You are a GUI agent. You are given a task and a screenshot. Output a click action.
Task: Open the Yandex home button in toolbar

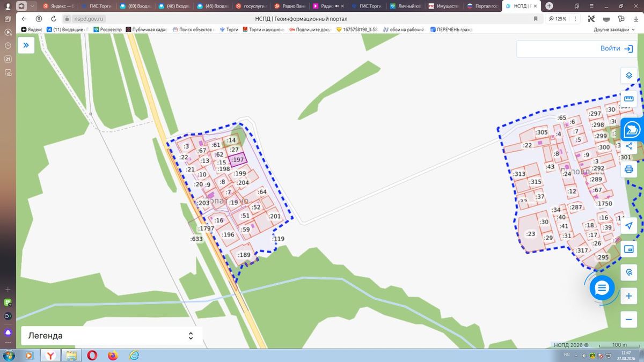(39, 19)
